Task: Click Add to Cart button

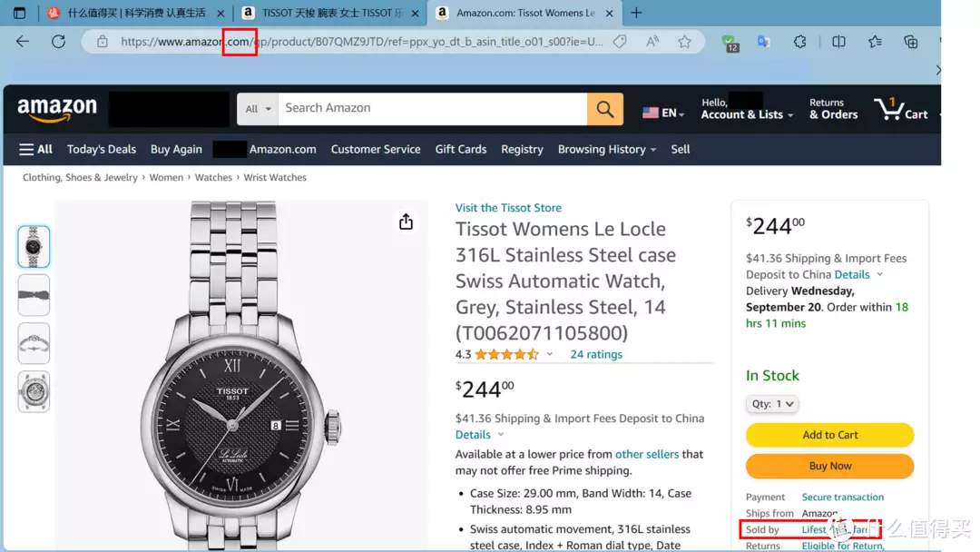Action: point(829,435)
